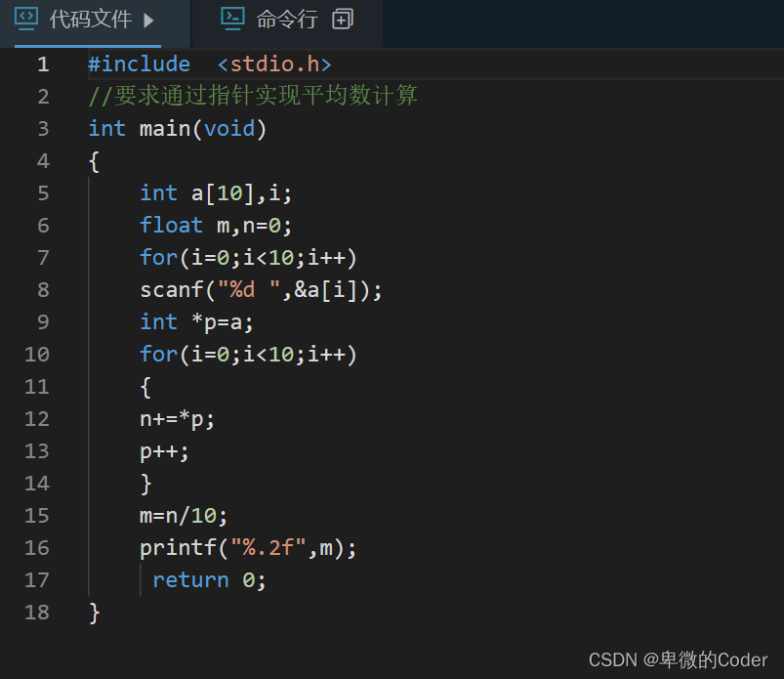
Task: Select line number 3 in gutter
Action: tap(44, 129)
